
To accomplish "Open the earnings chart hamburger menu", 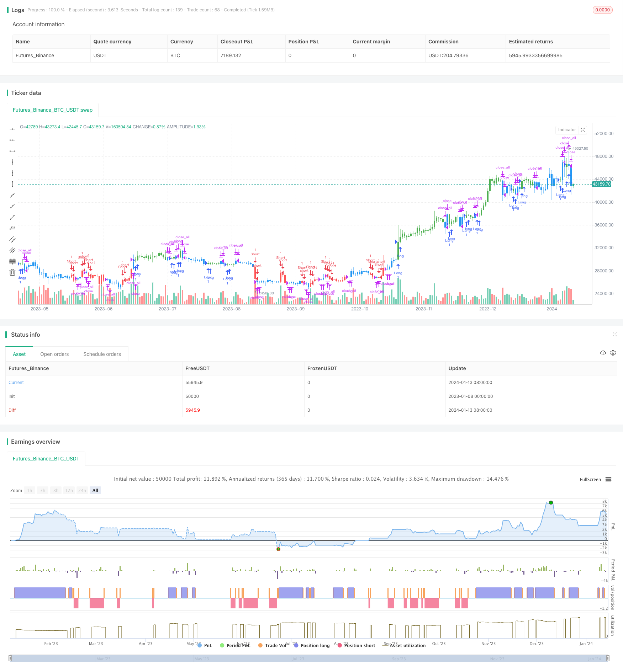I will pyautogui.click(x=608, y=479).
